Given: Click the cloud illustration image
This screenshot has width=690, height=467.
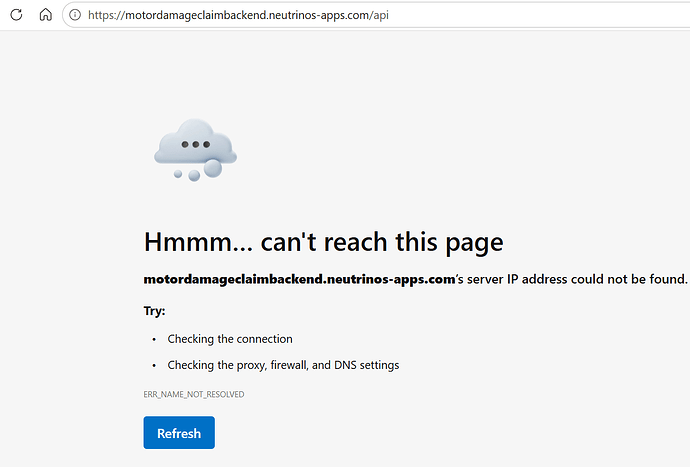Looking at the screenshot, I should pos(195,150).
